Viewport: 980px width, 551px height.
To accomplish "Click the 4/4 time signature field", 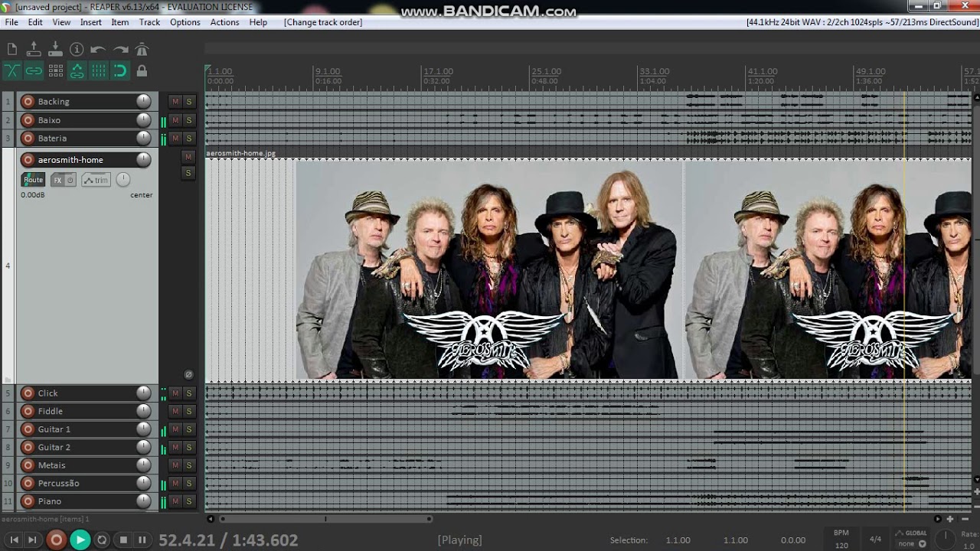I will click(x=875, y=539).
